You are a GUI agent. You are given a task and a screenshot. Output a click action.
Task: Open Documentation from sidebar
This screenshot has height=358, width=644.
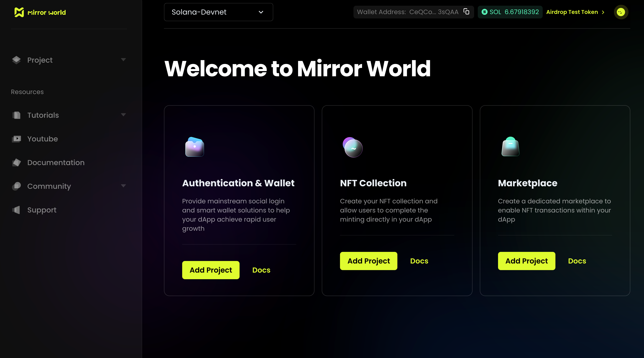69,163
